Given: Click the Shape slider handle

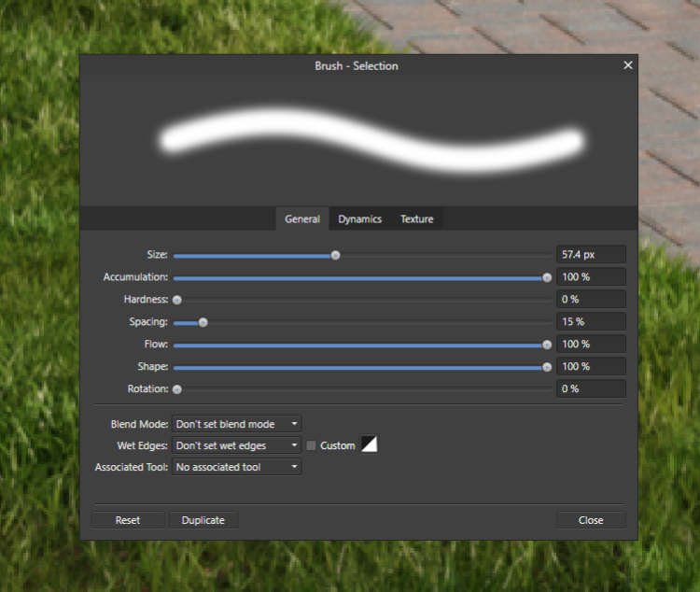Looking at the screenshot, I should click(547, 367).
